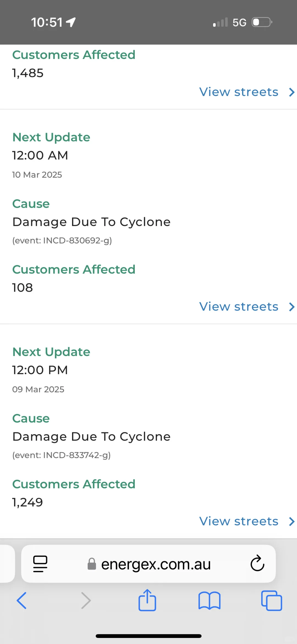View streets for the 108 customers outage
This screenshot has width=297, height=644.
(x=239, y=307)
